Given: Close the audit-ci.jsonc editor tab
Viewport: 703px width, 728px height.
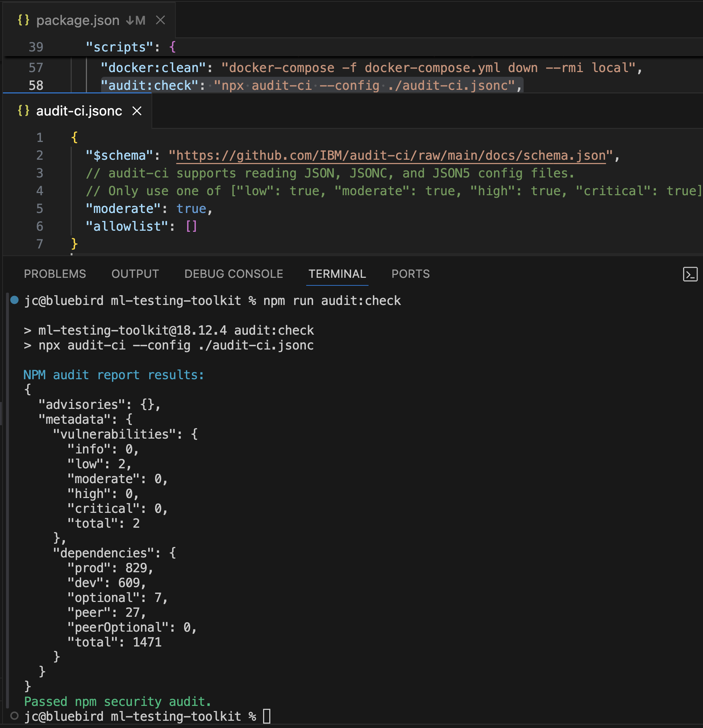Looking at the screenshot, I should [x=137, y=111].
